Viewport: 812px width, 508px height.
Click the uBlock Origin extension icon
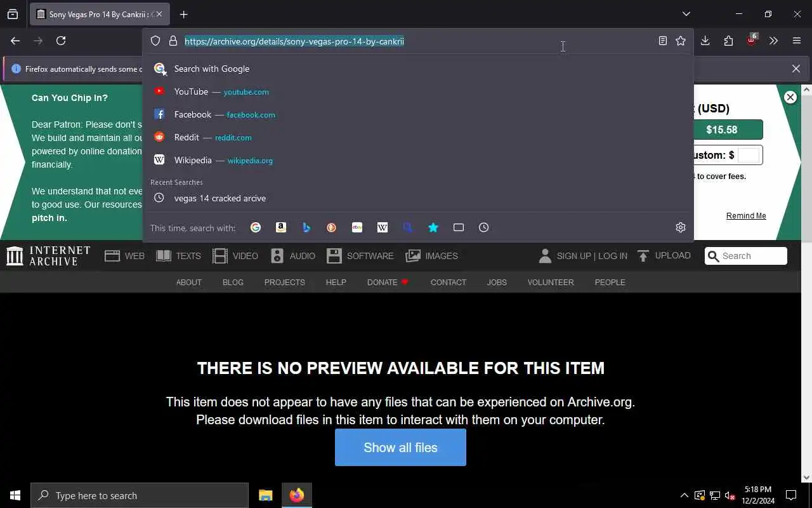[752, 40]
